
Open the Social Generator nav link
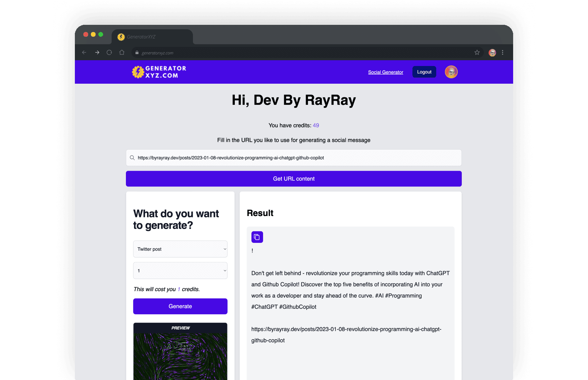coord(385,72)
